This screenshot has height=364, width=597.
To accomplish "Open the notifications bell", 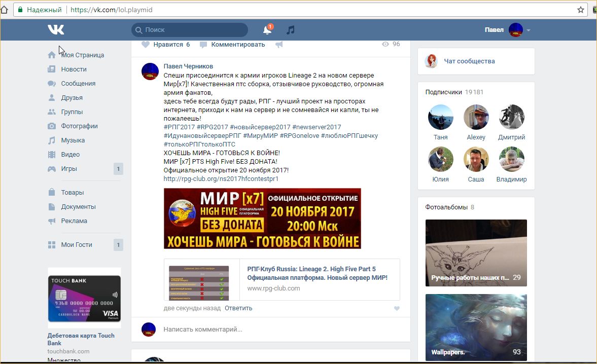I will pyautogui.click(x=267, y=30).
